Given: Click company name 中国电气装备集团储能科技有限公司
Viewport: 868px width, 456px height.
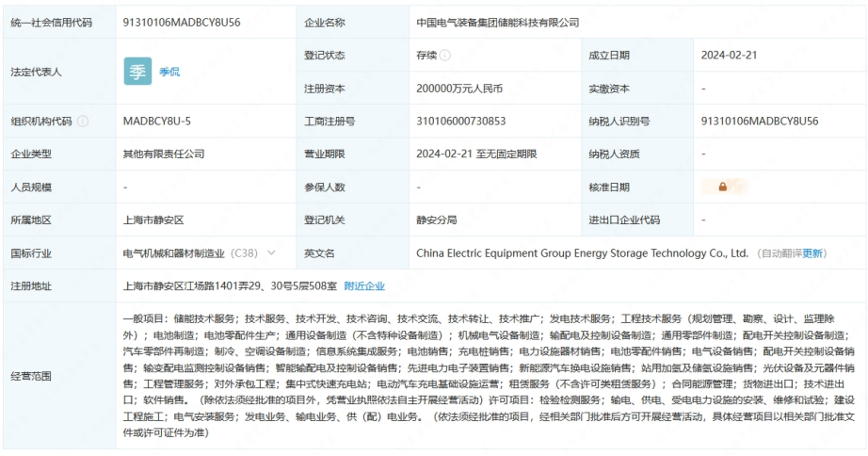Looking at the screenshot, I should pos(498,23).
